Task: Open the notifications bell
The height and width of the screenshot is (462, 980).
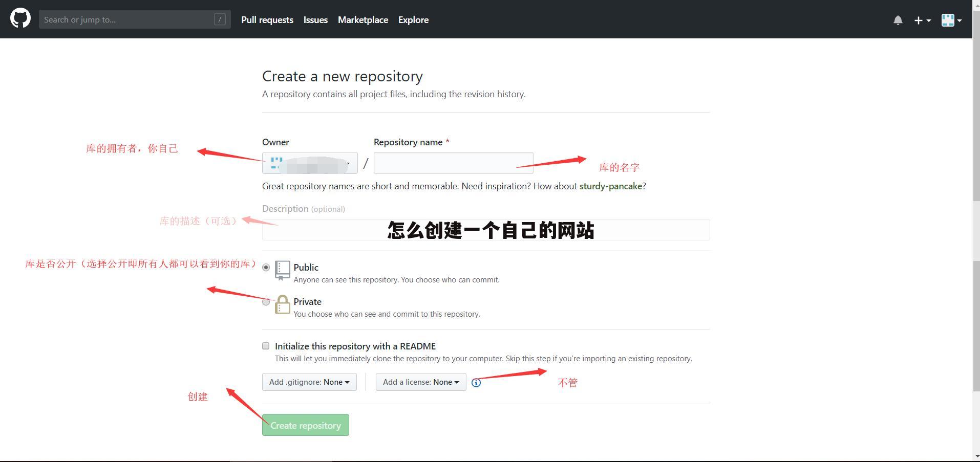Action: point(898,20)
